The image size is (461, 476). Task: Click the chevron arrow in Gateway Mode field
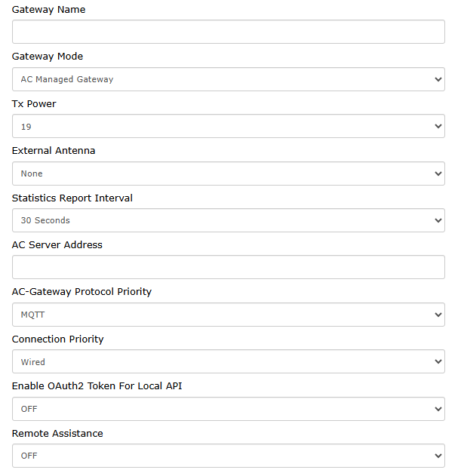coord(438,79)
